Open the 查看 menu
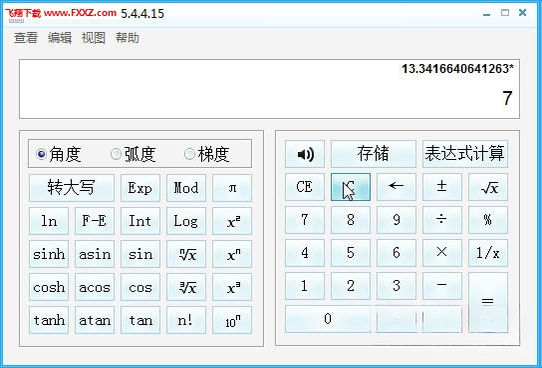This screenshot has height=368, width=542. click(26, 38)
